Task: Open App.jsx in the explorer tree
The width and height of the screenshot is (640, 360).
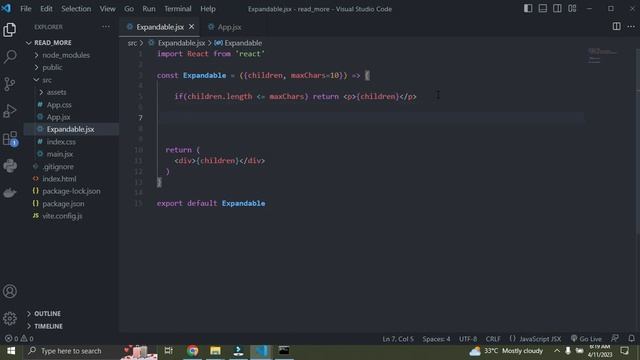Action: coord(58,117)
